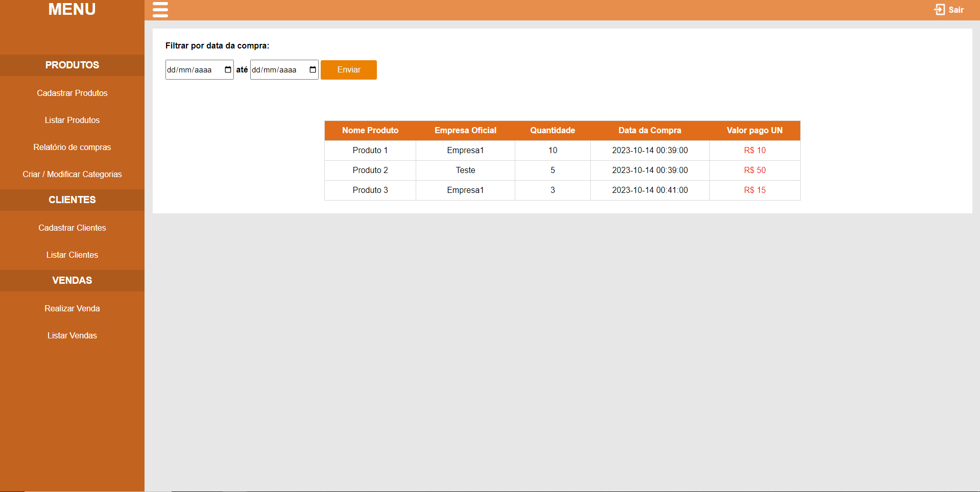Screen dimensions: 980x492
Task: Open Criar / Modificar Categorias
Action: (72, 174)
